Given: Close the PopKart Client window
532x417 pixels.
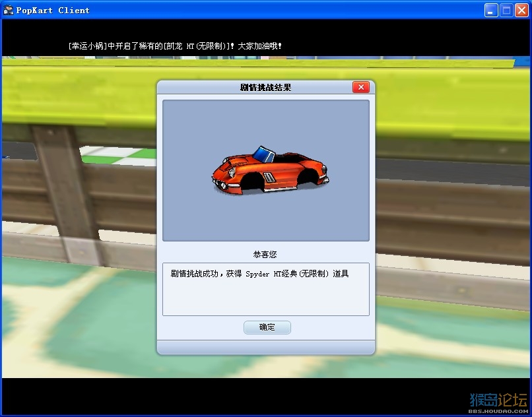Looking at the screenshot, I should click(x=522, y=11).
